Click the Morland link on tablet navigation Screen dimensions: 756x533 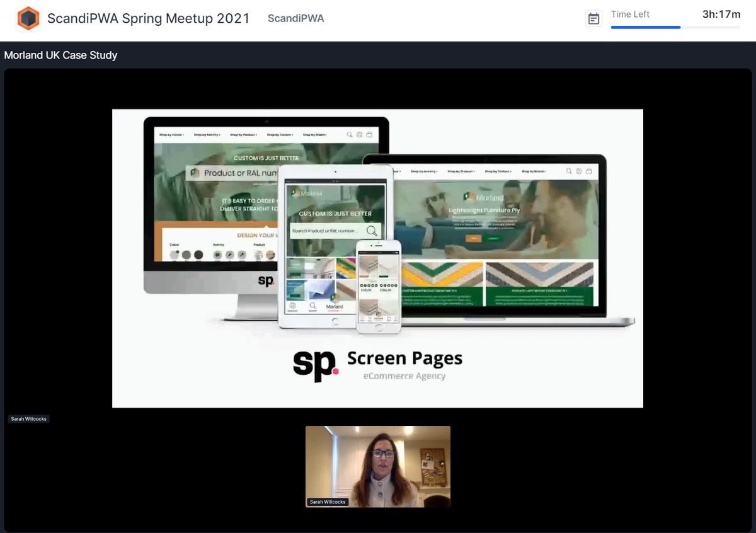(x=335, y=307)
